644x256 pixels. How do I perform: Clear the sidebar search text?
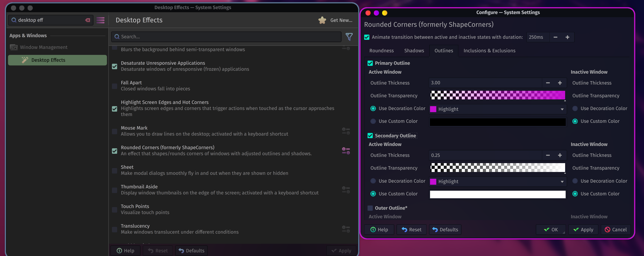point(88,20)
